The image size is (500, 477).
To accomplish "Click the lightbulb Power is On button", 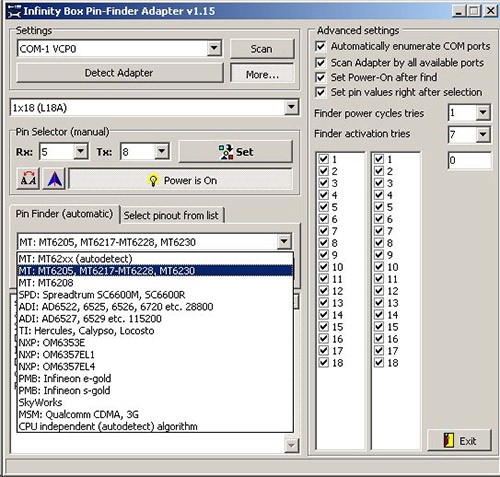I will click(x=181, y=180).
